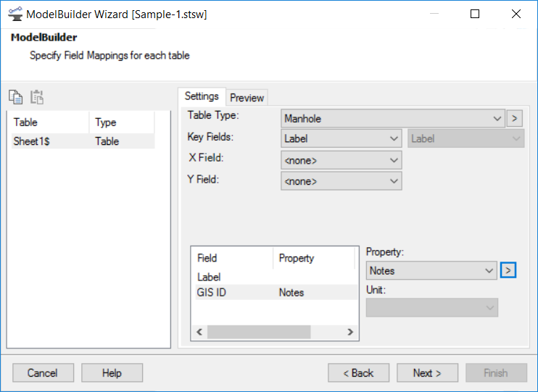Open the Property Notes dropdown
Image resolution: width=538 pixels, height=392 pixels.
(x=431, y=270)
